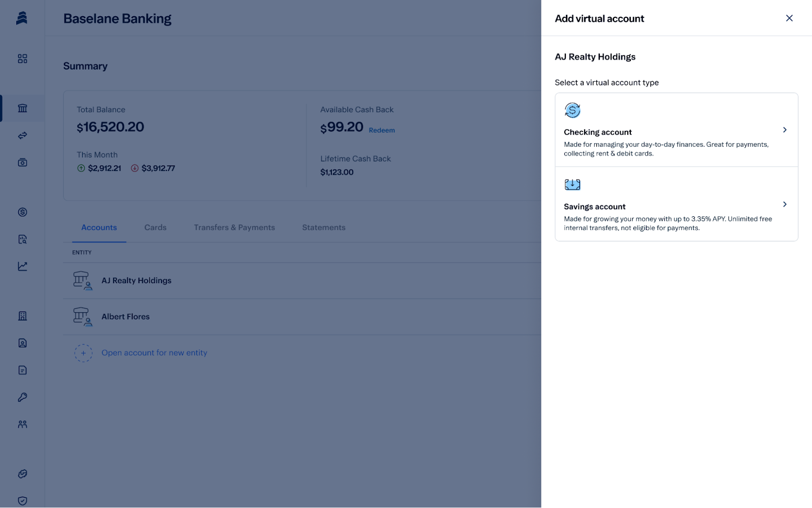The width and height of the screenshot is (812, 508).
Task: Click the Albert Flores entity icon
Action: 83,317
